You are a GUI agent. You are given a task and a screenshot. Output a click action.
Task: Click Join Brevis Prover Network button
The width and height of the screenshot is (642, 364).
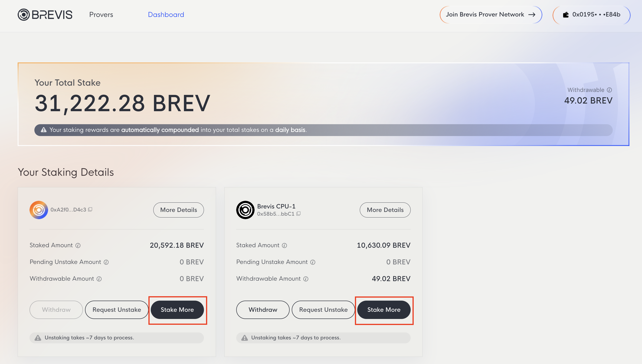tap(490, 15)
